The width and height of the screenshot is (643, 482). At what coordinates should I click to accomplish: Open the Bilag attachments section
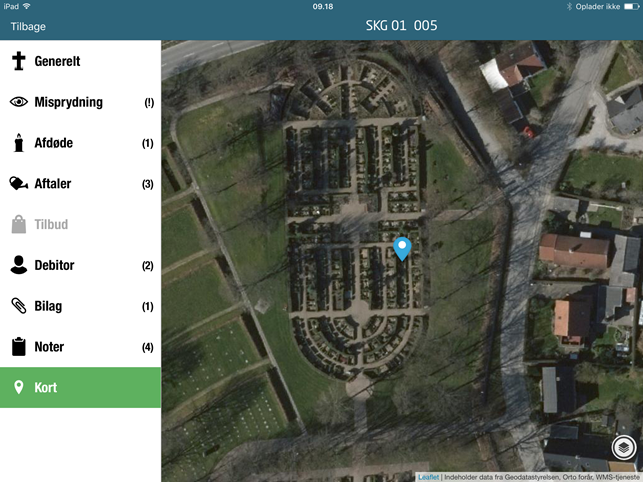[x=80, y=306]
